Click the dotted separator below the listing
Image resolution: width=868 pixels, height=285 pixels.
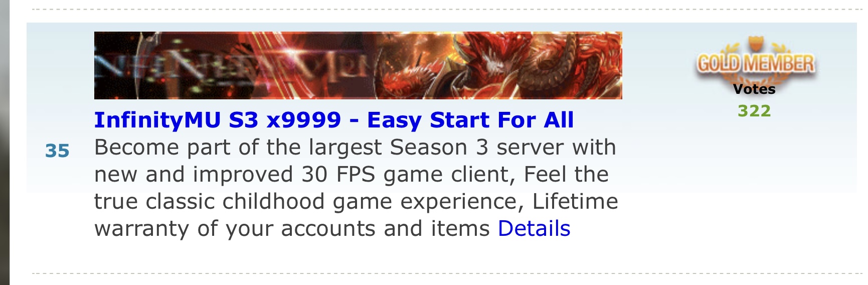(446, 273)
